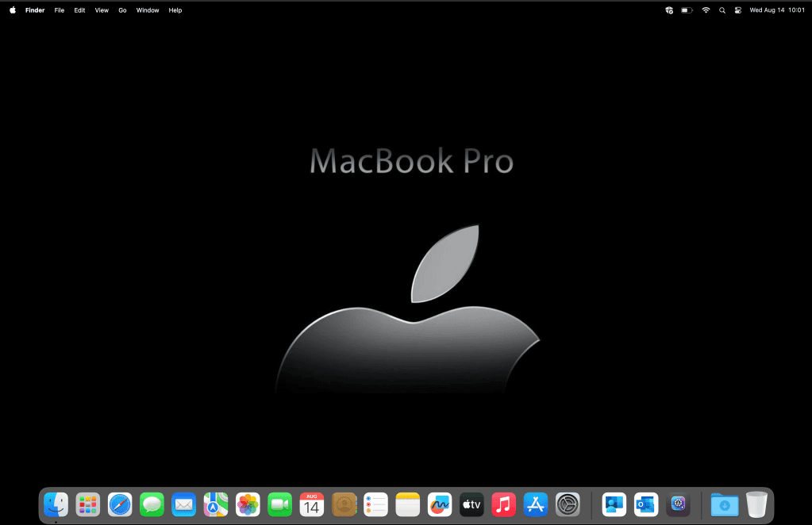Open the Apple TV app
812x525 pixels.
[471, 504]
